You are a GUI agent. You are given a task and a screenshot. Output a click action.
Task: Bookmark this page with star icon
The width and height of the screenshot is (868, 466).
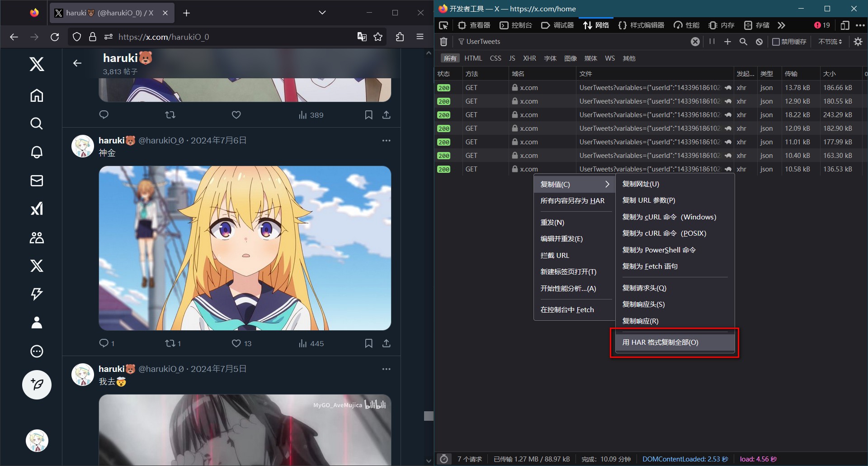pos(378,37)
